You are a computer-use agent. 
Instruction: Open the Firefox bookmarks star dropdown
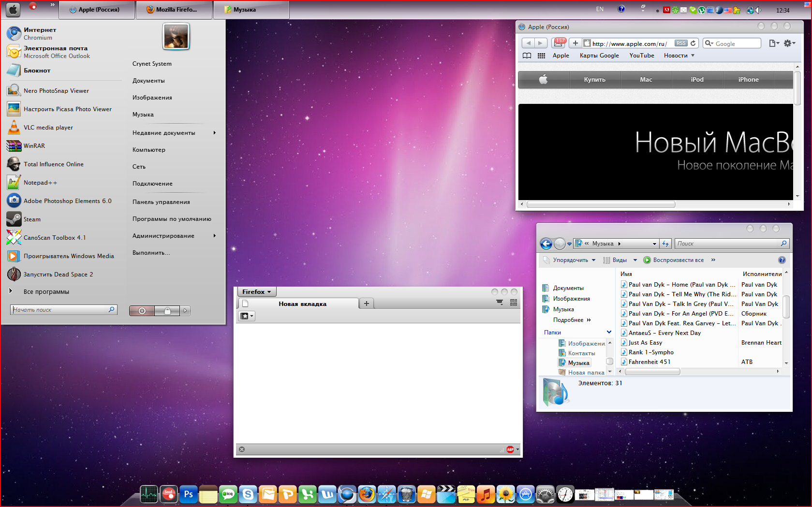click(x=247, y=316)
